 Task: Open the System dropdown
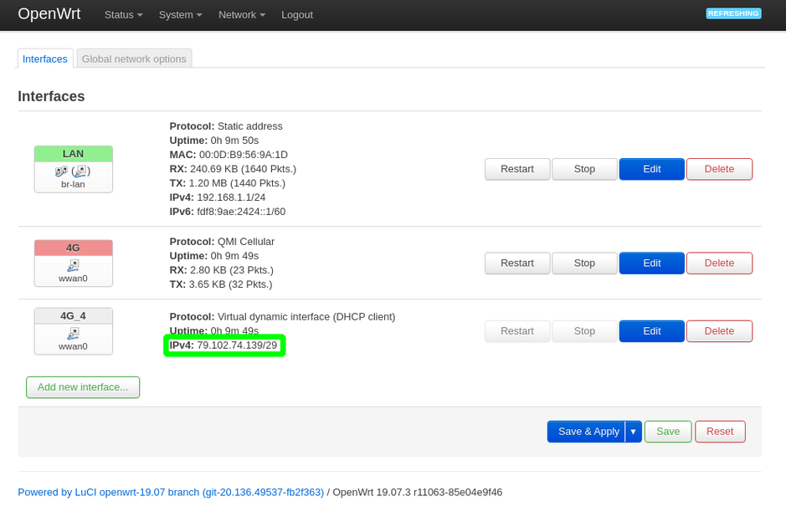click(x=179, y=14)
